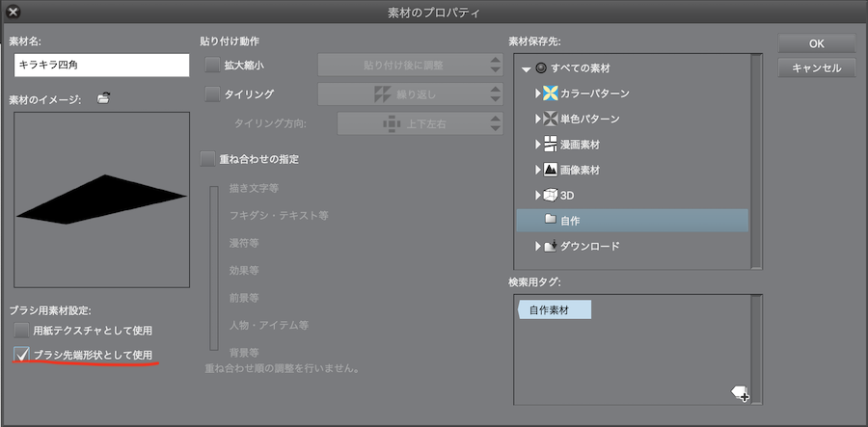Enable the タイリング checkbox
This screenshot has height=427, width=868.
click(x=212, y=94)
